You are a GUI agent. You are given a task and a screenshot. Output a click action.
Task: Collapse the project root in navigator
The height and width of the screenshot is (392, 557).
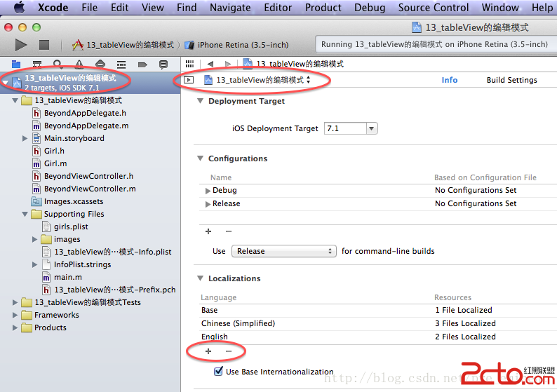[5, 82]
